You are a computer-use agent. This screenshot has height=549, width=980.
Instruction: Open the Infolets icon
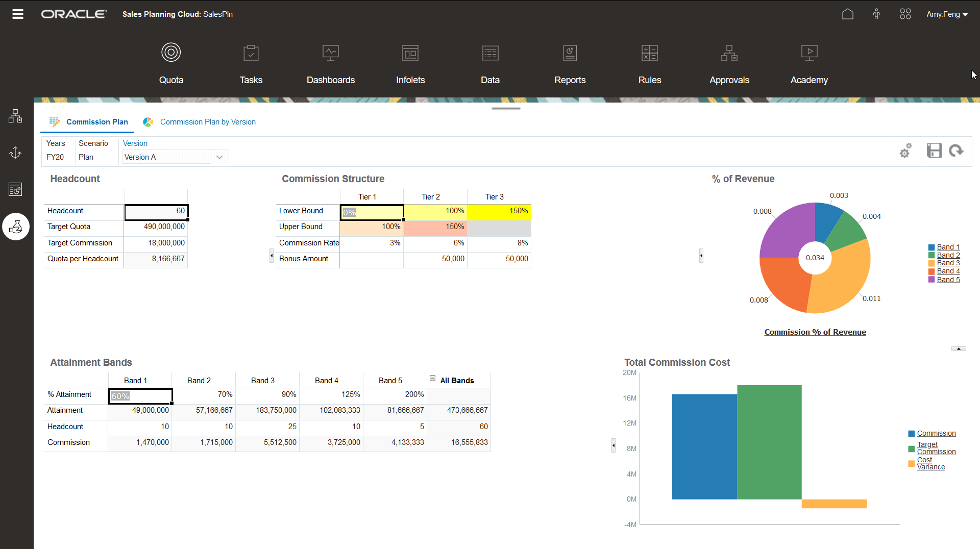410,53
